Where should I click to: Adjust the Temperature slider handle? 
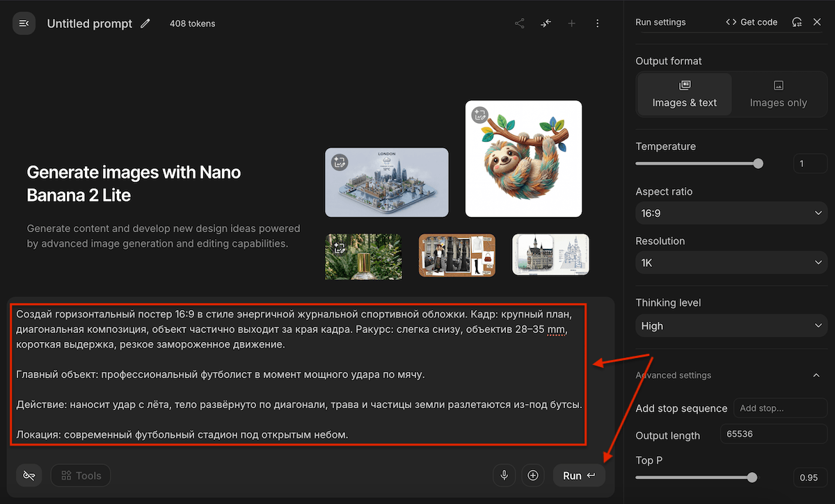click(758, 164)
